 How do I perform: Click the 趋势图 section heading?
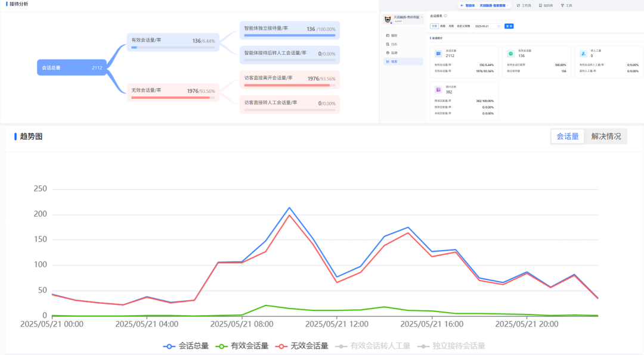tap(31, 136)
